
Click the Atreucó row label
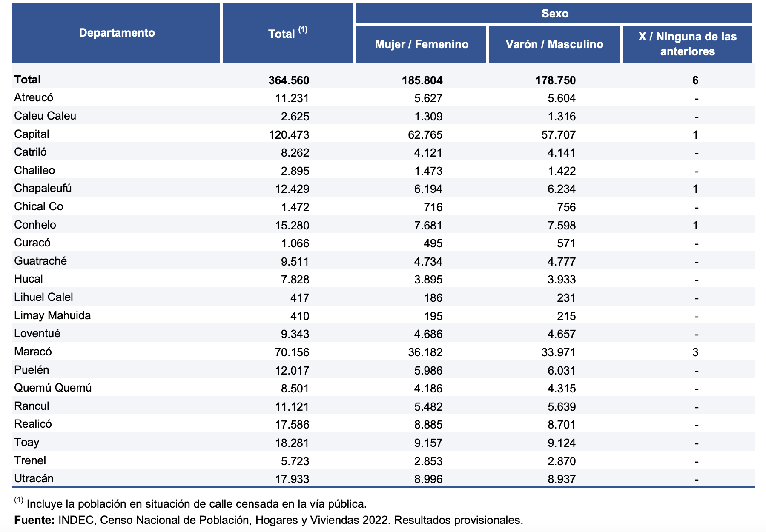pos(34,97)
